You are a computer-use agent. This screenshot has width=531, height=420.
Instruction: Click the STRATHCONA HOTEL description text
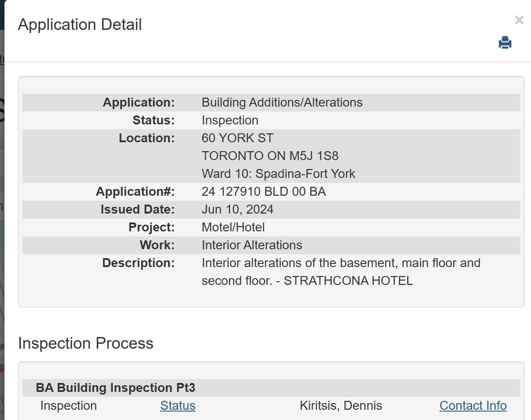coord(348,281)
